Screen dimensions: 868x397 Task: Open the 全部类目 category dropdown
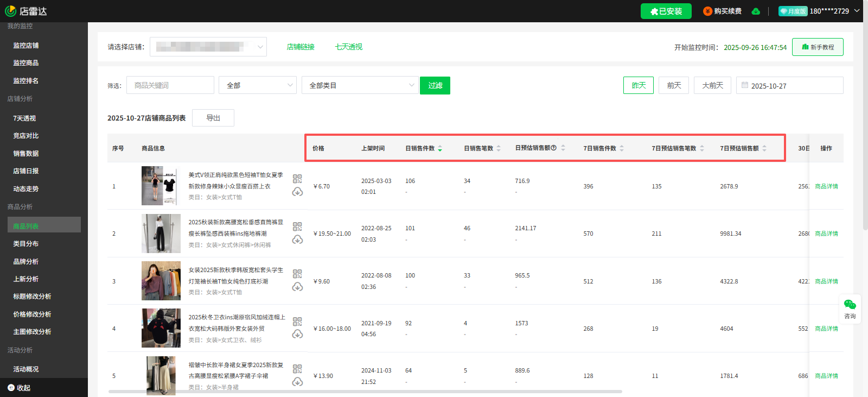[x=360, y=85]
